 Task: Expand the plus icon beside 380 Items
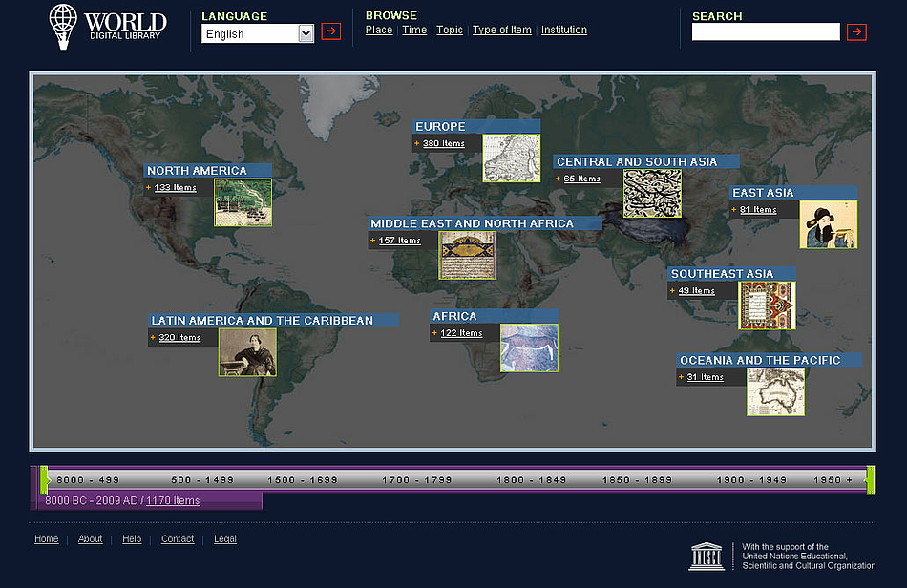click(416, 143)
